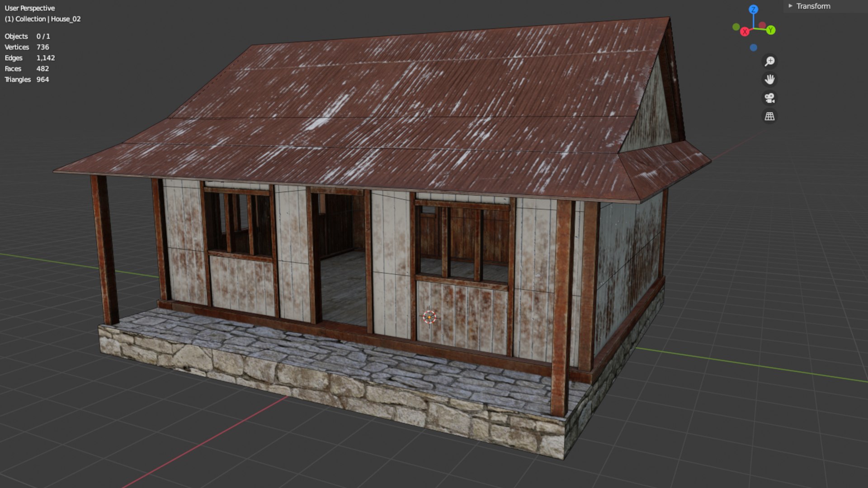Screen dimensions: 868x488
Task: Click the 3D cursor on the house wall
Action: tap(429, 317)
